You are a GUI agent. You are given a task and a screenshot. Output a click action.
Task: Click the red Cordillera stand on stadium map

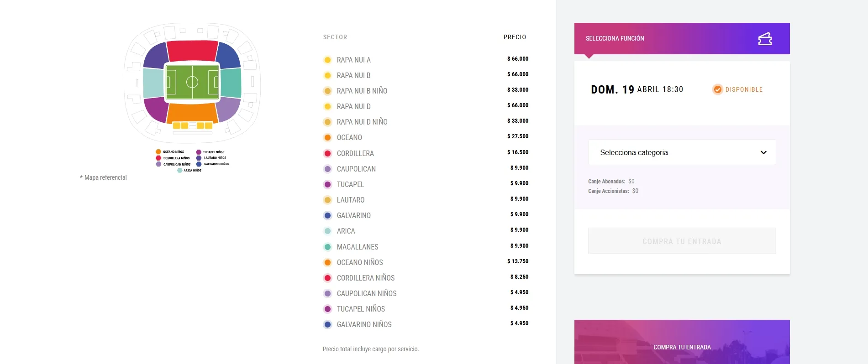click(192, 51)
